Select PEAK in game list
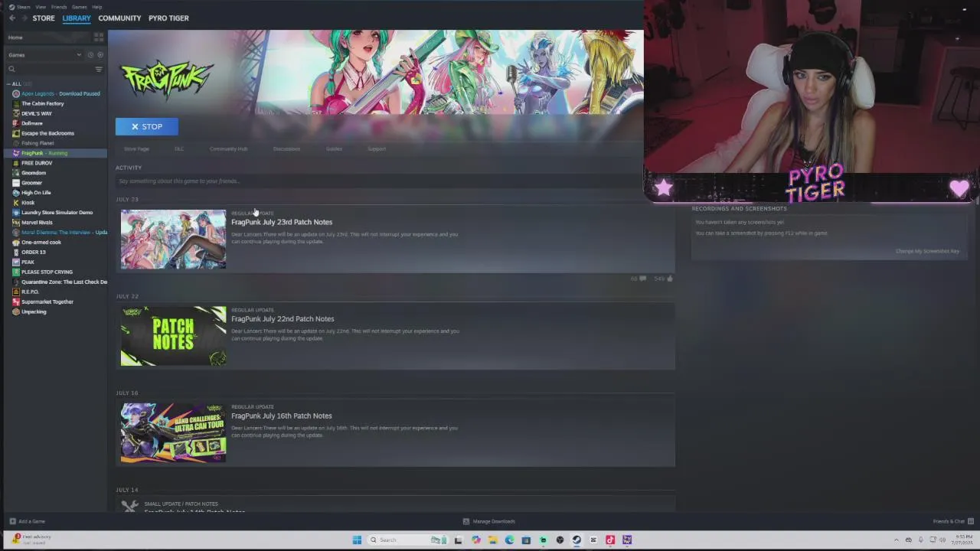The image size is (980, 551). pos(28,262)
